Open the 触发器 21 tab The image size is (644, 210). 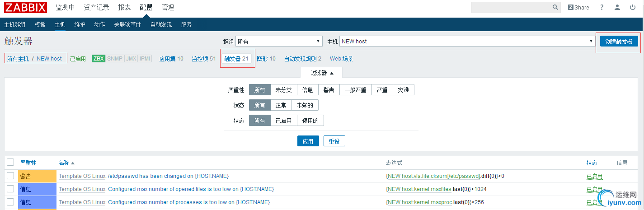[236, 59]
